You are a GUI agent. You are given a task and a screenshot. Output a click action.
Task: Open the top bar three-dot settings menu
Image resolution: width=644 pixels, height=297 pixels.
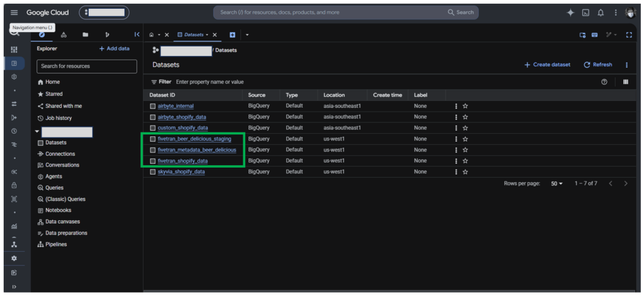(615, 13)
